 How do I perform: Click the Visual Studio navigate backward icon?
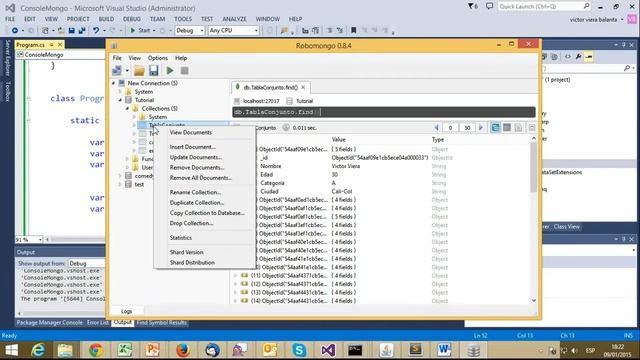coord(15,30)
